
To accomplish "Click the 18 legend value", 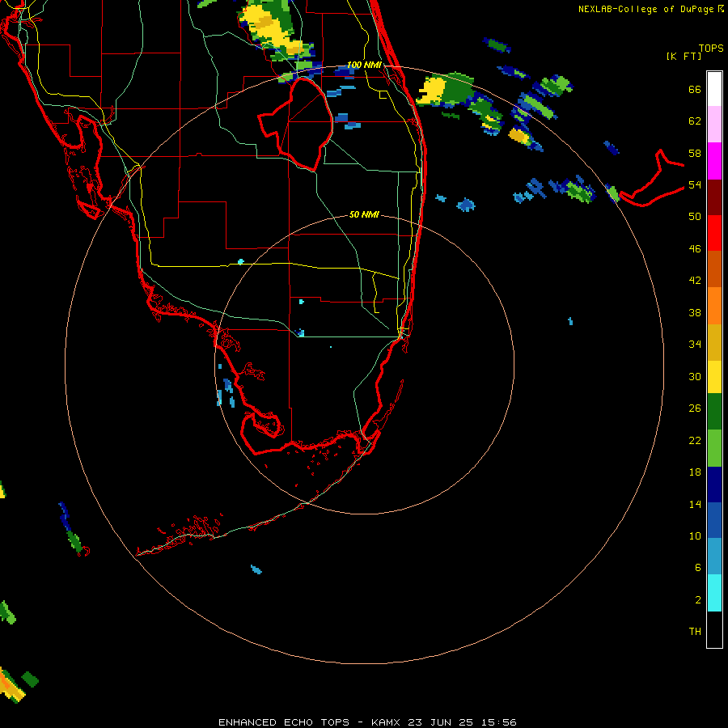I will point(695,472).
